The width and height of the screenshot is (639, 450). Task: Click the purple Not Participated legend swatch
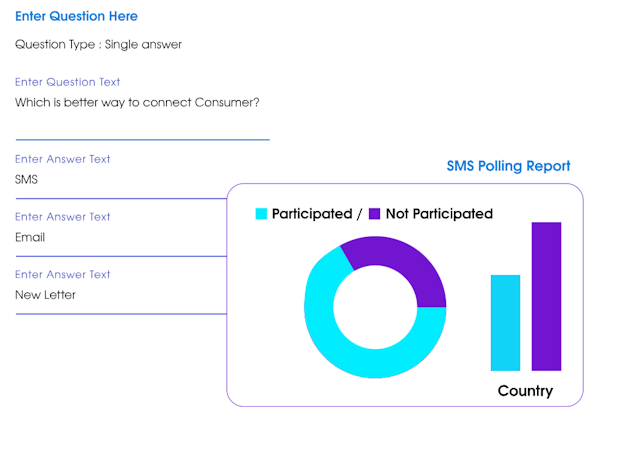[375, 213]
